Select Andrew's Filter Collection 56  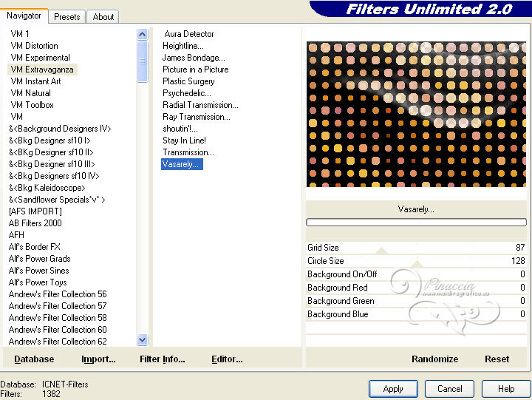point(58,294)
